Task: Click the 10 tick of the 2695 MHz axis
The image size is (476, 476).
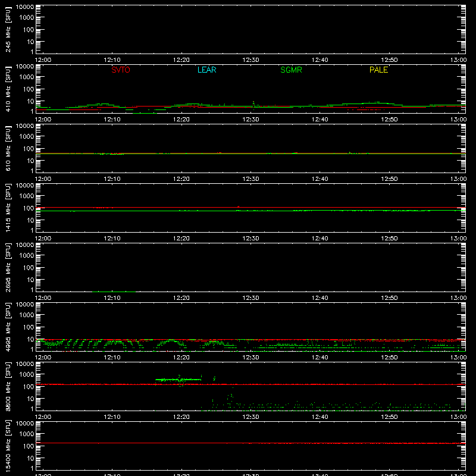Action: pos(30,280)
